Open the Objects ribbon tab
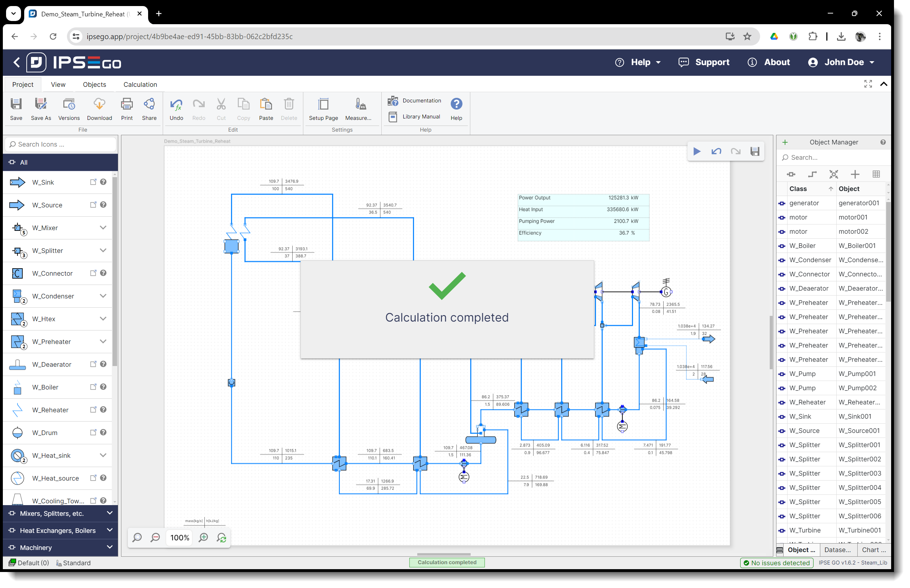Viewport: 910px width, 588px height. 94,84
